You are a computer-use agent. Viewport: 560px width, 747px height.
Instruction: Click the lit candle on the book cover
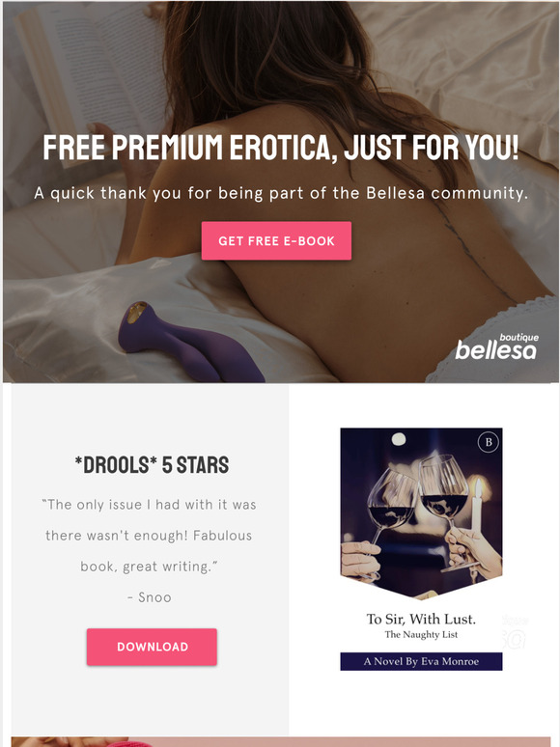point(478,506)
